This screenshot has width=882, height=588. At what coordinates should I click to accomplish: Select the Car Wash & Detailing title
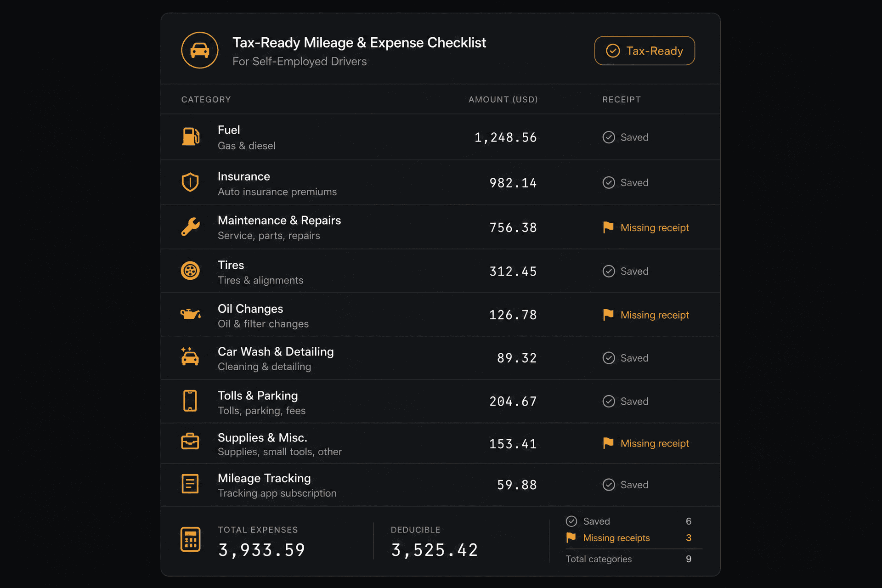pos(276,352)
